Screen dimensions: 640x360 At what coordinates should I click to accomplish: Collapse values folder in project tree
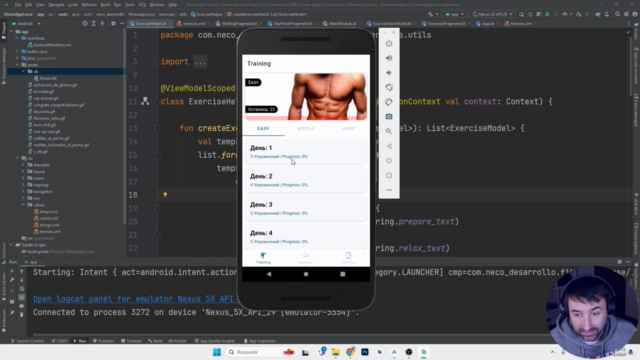[x=23, y=205]
